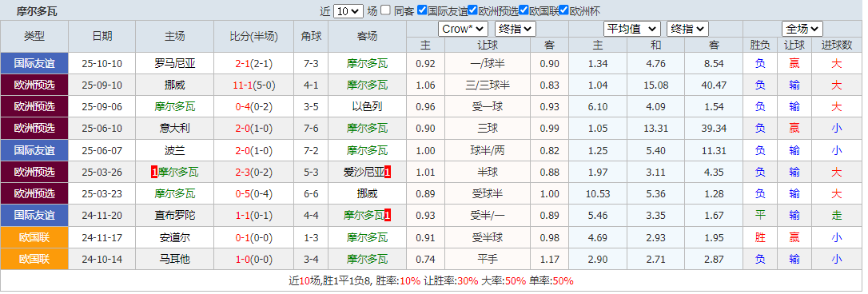Click the 走 goals result cell
The height and width of the screenshot is (294, 868).
[x=837, y=216]
